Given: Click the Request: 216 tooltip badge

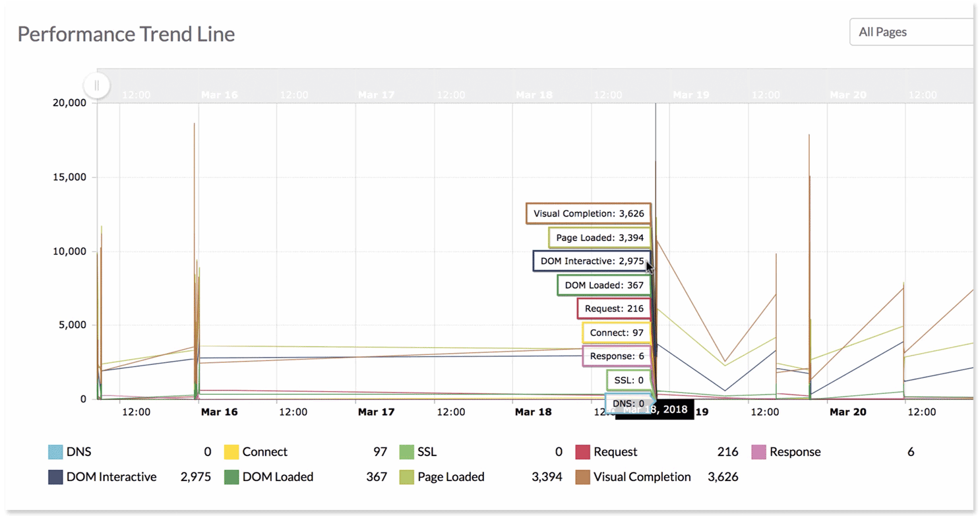Looking at the screenshot, I should tap(613, 308).
